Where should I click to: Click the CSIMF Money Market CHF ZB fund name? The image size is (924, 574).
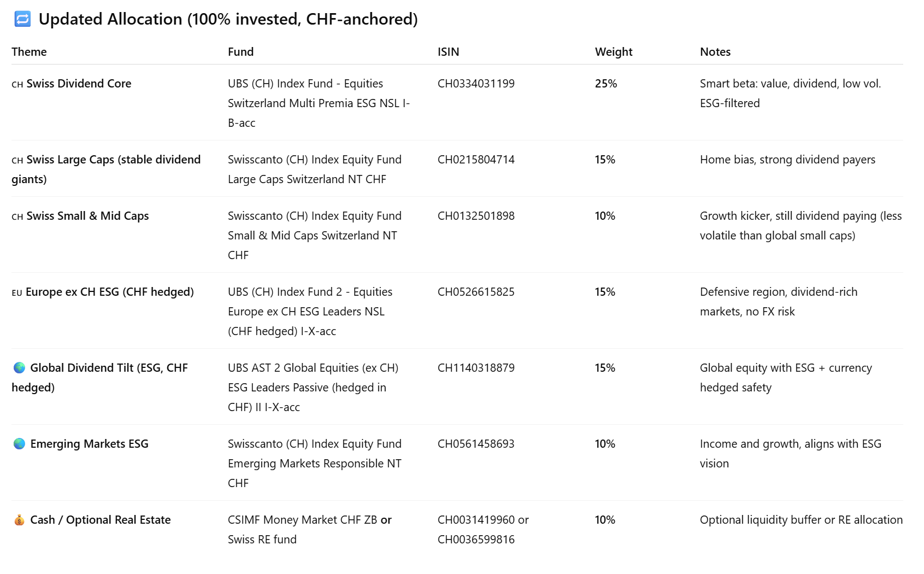tap(302, 520)
